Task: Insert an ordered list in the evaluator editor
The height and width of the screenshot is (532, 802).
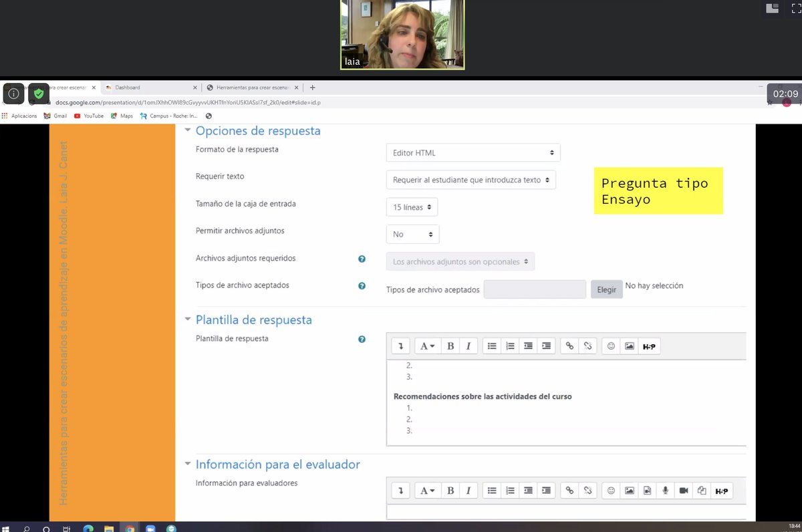Action: pos(510,490)
